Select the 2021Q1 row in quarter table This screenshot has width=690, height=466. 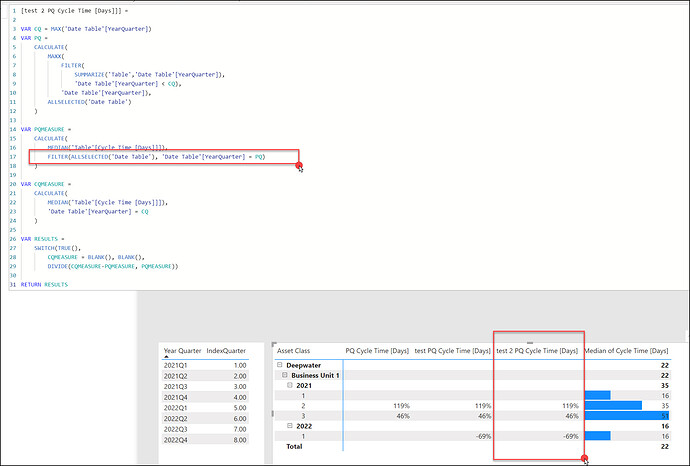[205, 365]
